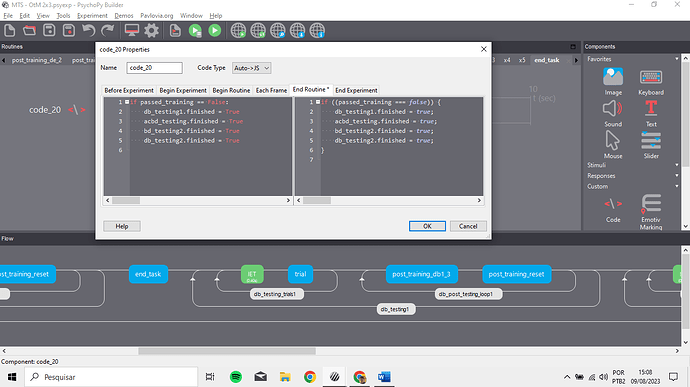
Task: Add an Emotiv Marking component
Action: [x=651, y=212]
